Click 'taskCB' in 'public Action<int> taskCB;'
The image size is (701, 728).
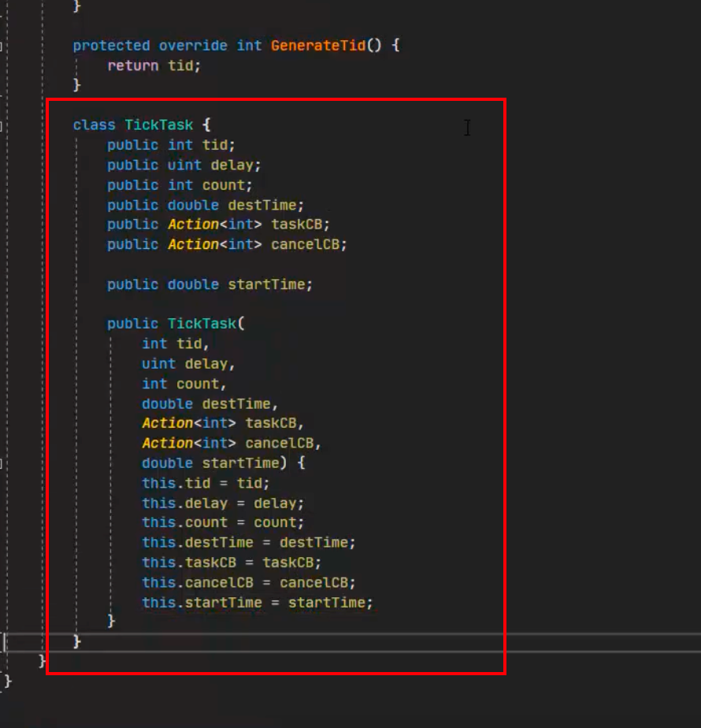coord(296,225)
